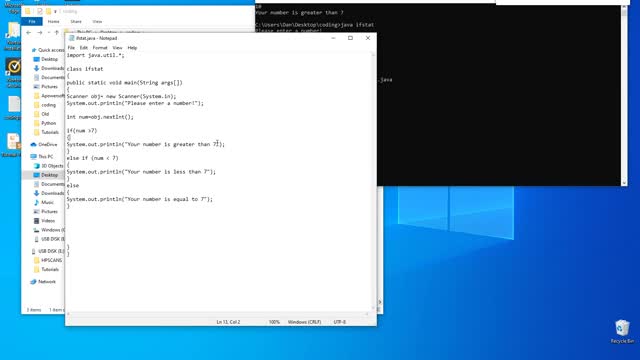Open the quick access toolbar customize dropdown

pos(55,11)
